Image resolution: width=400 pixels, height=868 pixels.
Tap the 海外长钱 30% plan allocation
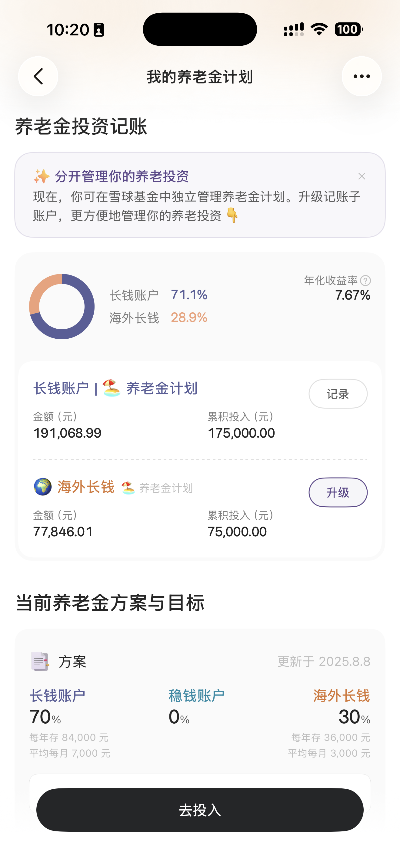coord(341,708)
